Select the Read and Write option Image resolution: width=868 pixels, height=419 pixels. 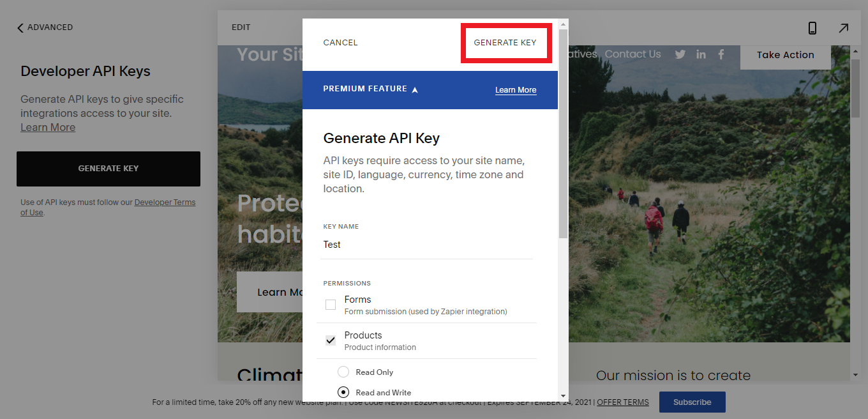click(x=343, y=392)
